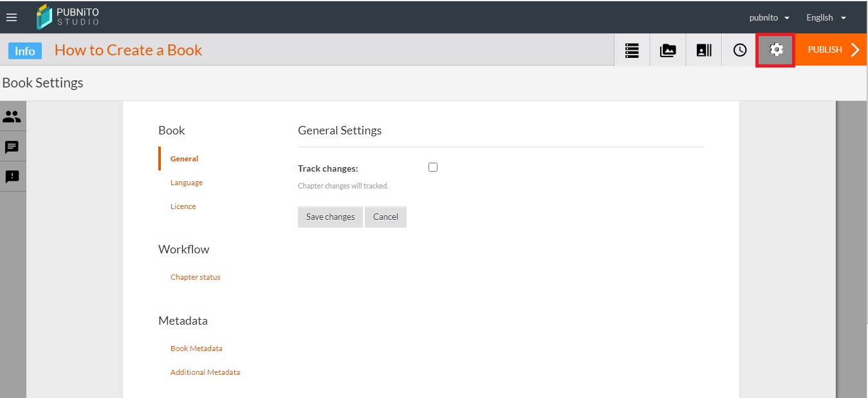The width and height of the screenshot is (868, 398).
Task: Open the cover and barcode icon
Action: 704,50
